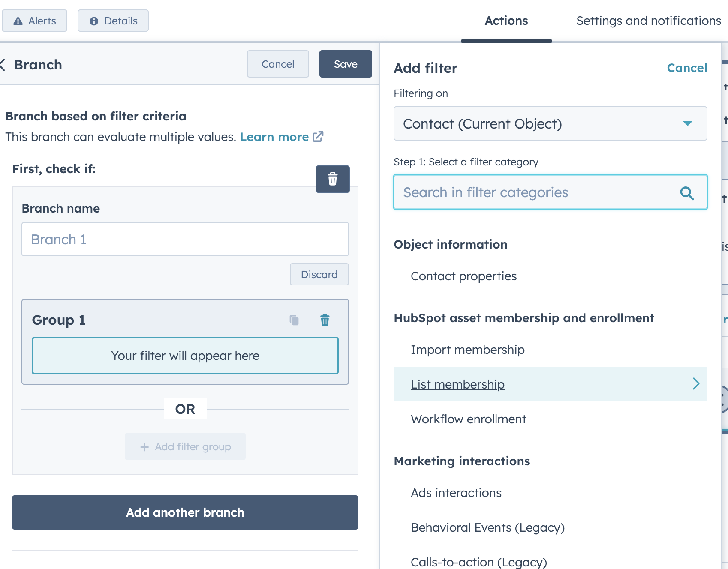Viewport: 728px width, 569px height.
Task: Expand List membership with its chevron
Action: click(x=695, y=384)
